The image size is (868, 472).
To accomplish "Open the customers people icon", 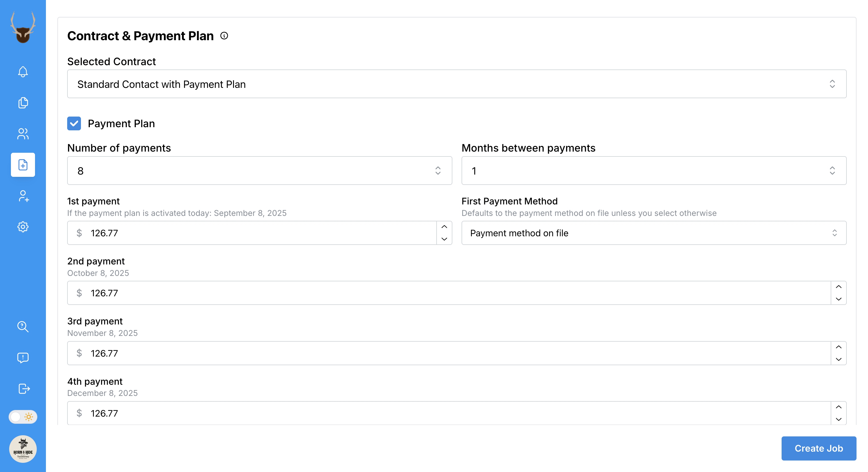I will pyautogui.click(x=23, y=134).
